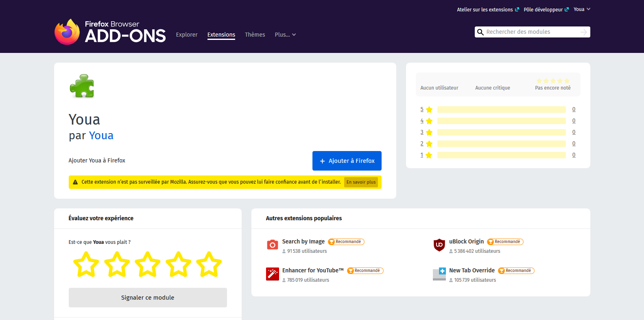Open Search by Image extension

tap(303, 241)
